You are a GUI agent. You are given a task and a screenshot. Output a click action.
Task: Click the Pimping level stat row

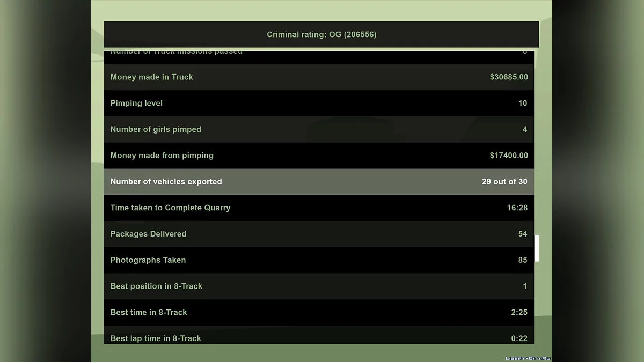tap(318, 103)
